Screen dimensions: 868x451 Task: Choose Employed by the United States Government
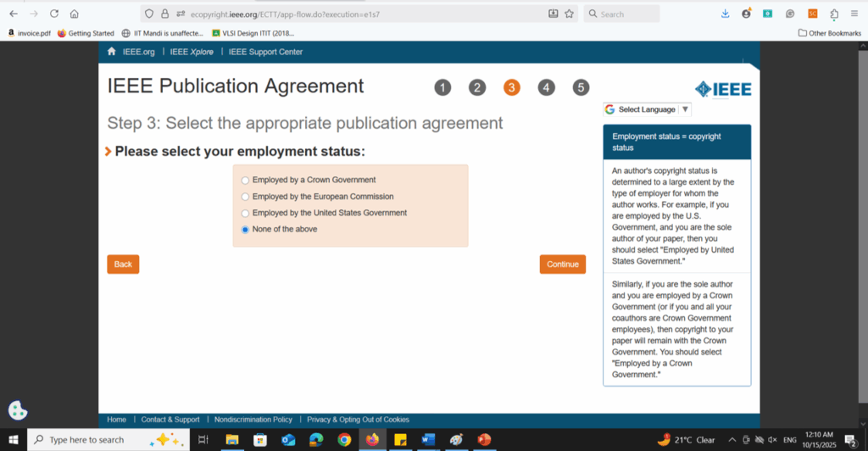coord(246,213)
